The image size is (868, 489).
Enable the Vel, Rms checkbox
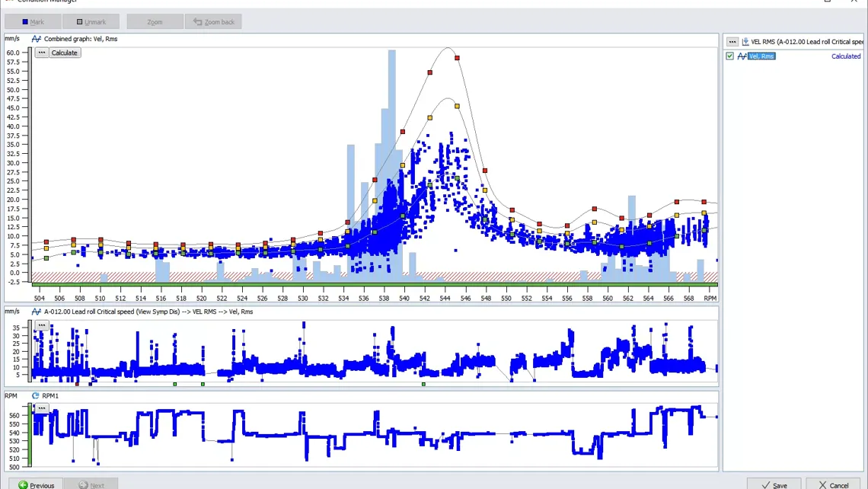[729, 56]
